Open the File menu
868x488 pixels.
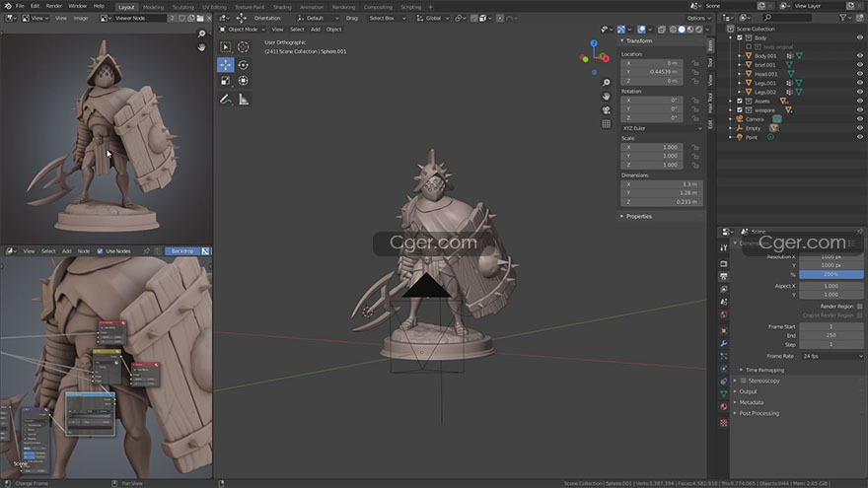pyautogui.click(x=20, y=6)
